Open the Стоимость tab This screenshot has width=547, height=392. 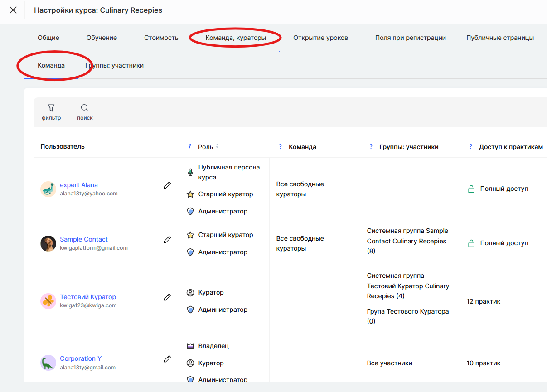pos(161,38)
